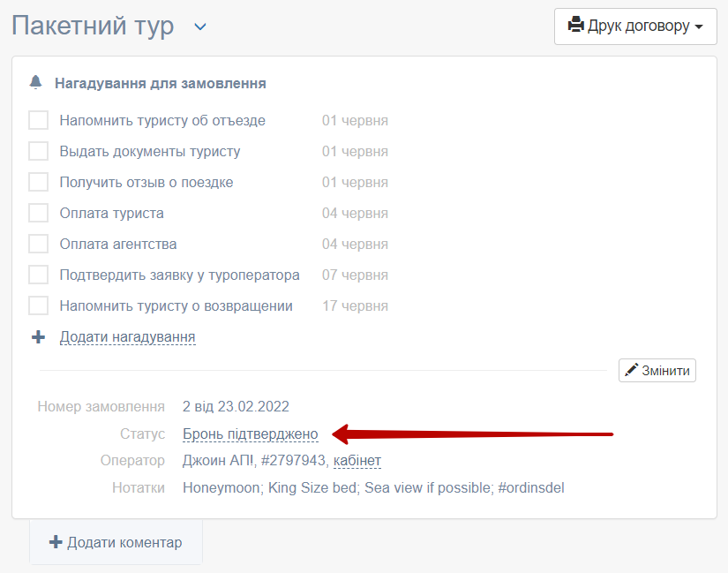Click the Нагадування для замовлення heading
Viewport: 728px width, 573px height.
pyautogui.click(x=161, y=83)
